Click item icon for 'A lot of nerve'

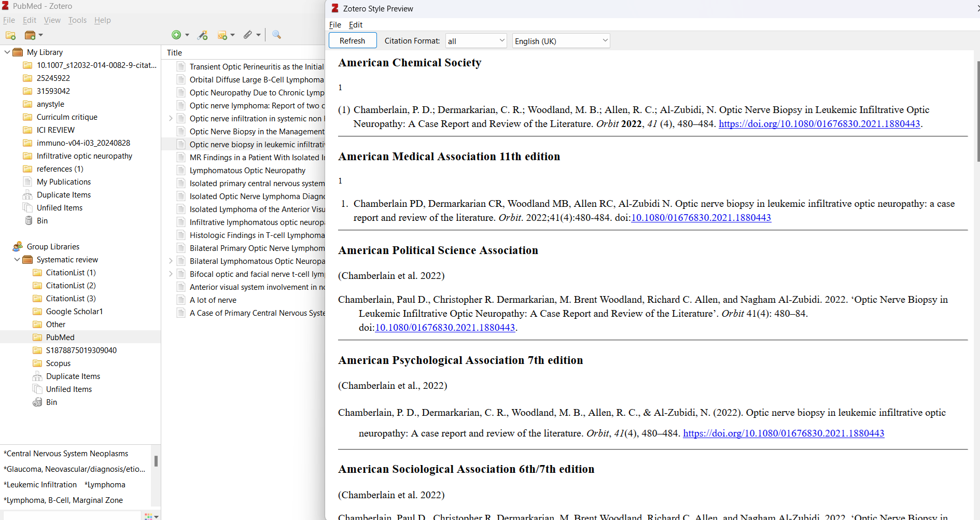click(x=181, y=300)
